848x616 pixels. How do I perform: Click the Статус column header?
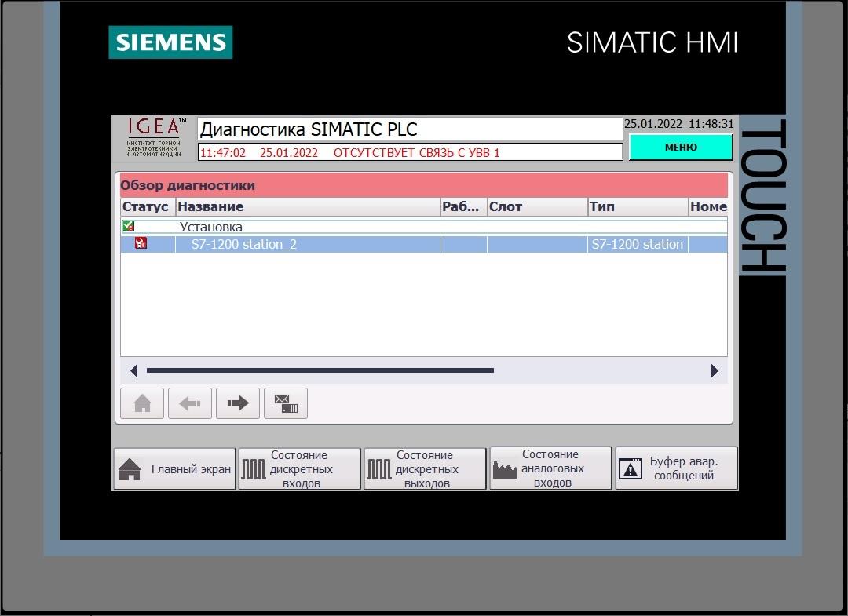coord(148,206)
